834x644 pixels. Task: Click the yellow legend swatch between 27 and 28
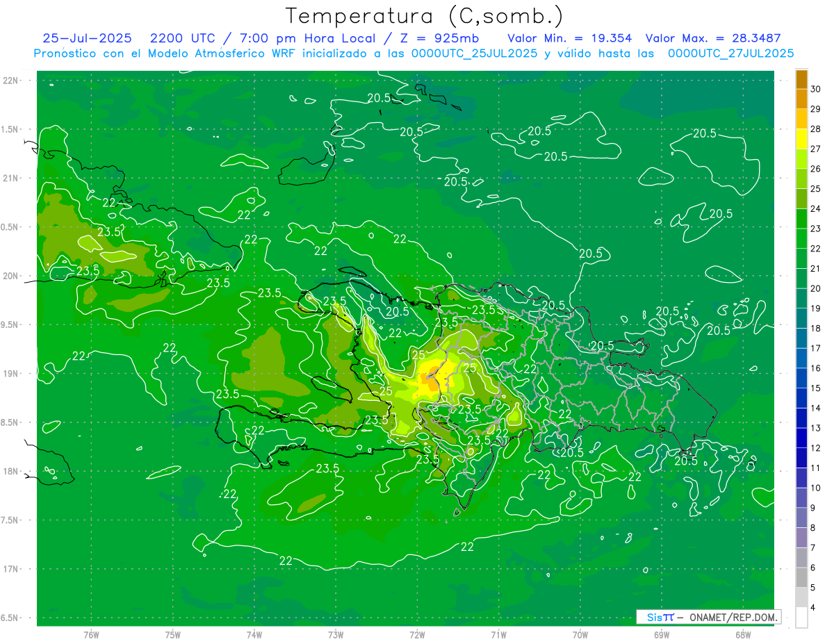[801, 139]
